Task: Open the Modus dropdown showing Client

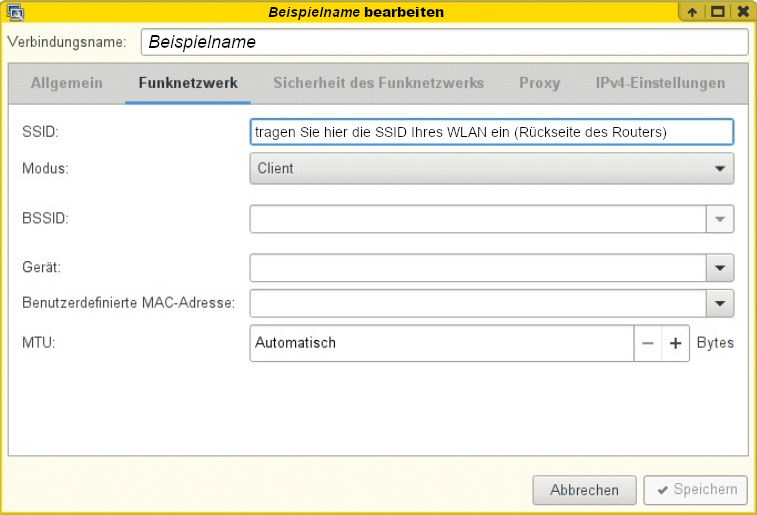Action: 491,168
